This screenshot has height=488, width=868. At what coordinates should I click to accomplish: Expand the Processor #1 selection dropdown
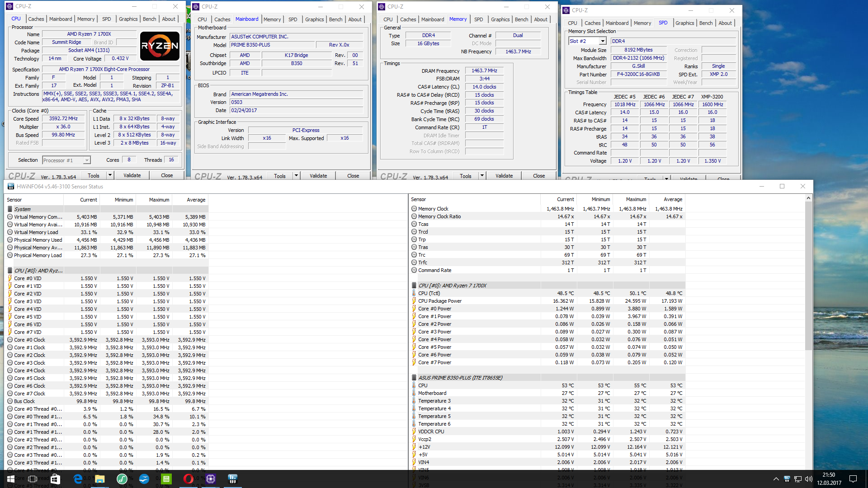click(86, 160)
